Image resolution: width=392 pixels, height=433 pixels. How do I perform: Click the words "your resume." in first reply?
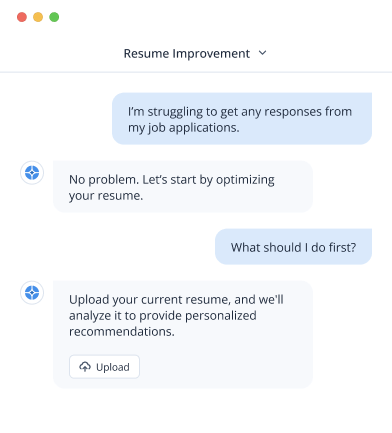point(106,196)
